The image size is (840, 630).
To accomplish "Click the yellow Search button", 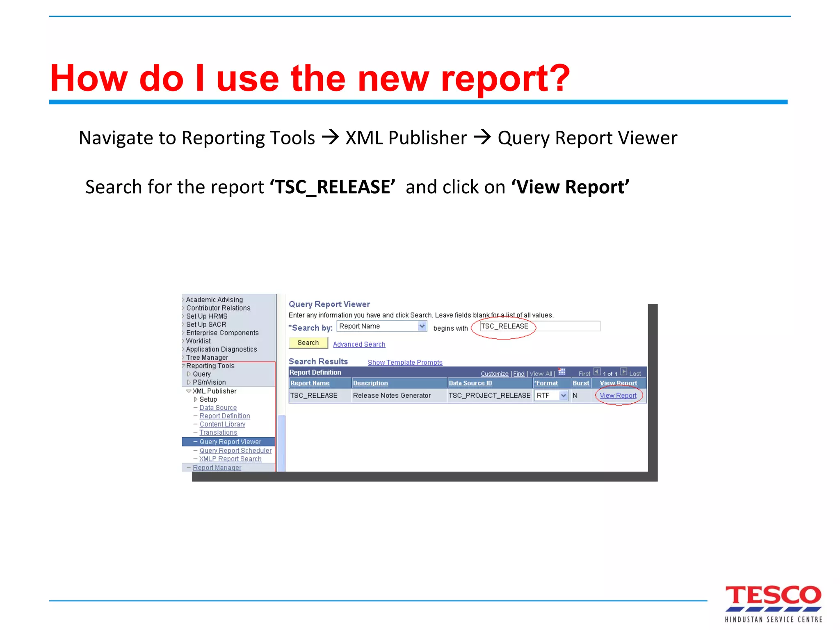I will click(308, 343).
